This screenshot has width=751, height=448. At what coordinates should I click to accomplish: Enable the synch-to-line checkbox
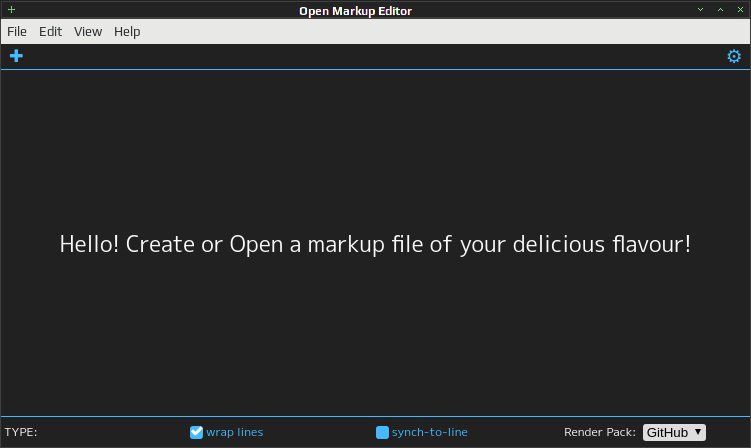(382, 432)
